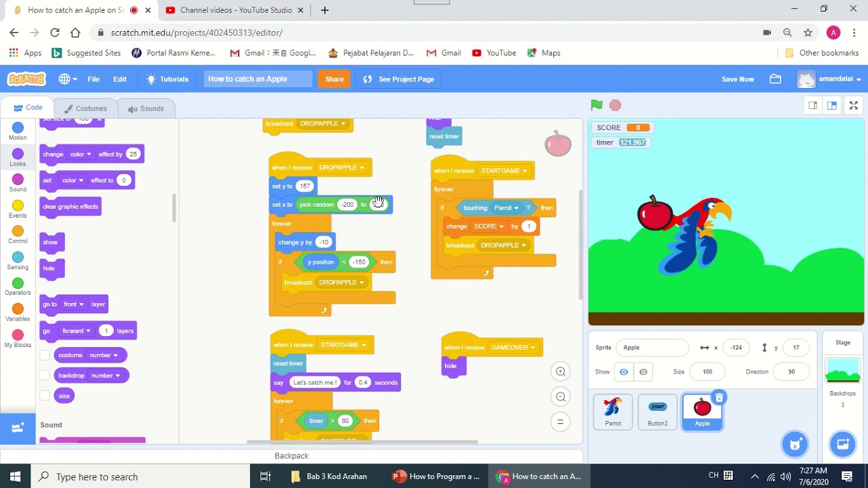The image size is (868, 488).
Task: Select the Parrot sprite thumbnail
Action: click(x=613, y=411)
